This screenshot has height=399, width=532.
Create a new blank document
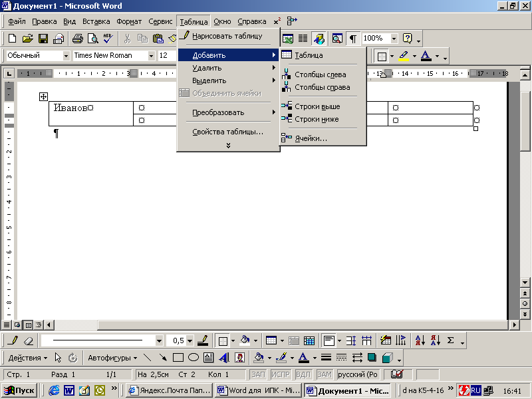(12, 39)
